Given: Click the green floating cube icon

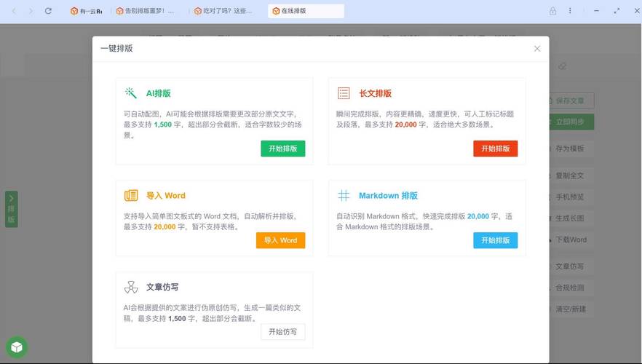Looking at the screenshot, I should point(17,347).
